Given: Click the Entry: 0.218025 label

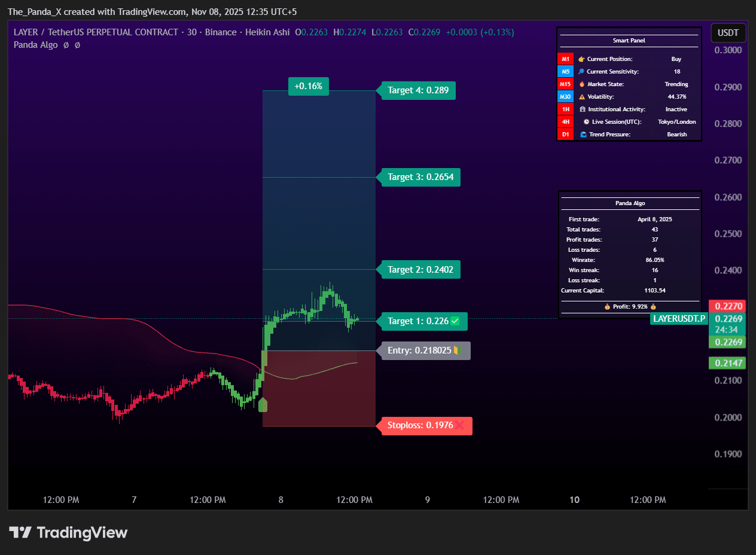Looking at the screenshot, I should point(423,350).
